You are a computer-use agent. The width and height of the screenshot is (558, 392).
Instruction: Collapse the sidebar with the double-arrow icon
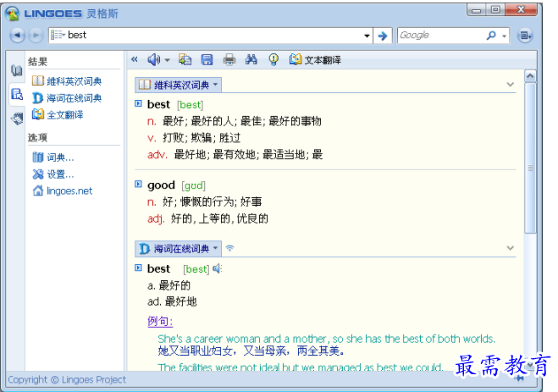point(134,59)
